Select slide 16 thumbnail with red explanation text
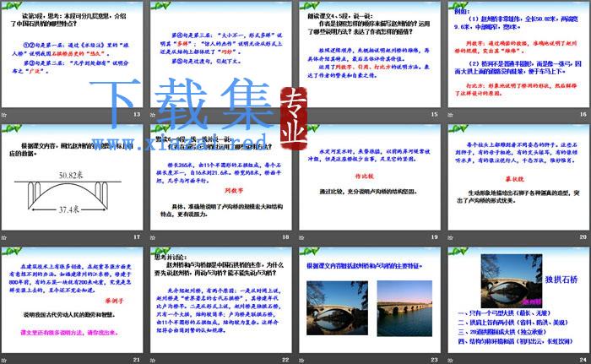The height and width of the screenshot is (364, 591). tap(518, 55)
